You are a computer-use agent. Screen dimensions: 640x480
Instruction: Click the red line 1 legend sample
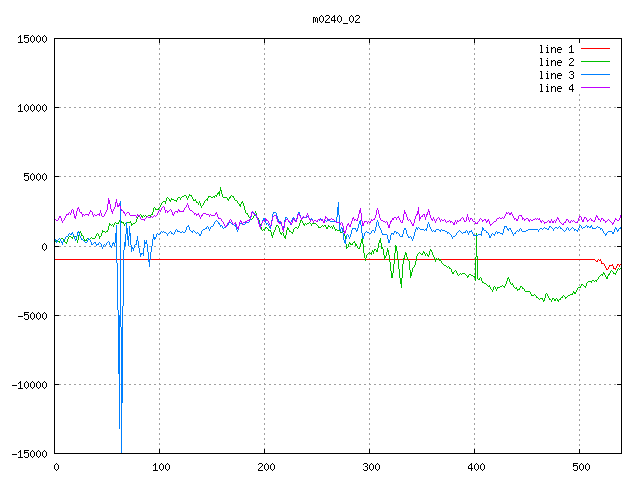tap(595, 48)
